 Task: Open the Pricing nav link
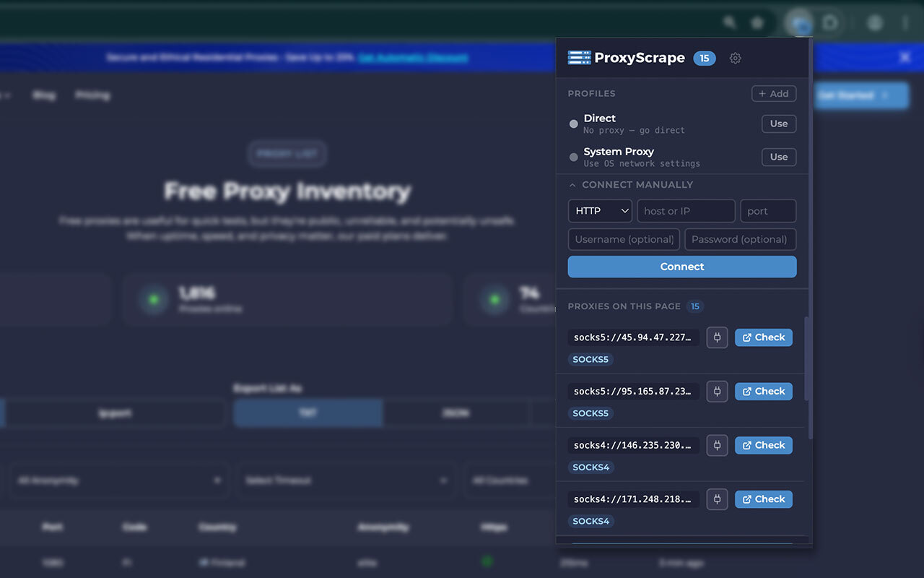pyautogui.click(x=92, y=95)
